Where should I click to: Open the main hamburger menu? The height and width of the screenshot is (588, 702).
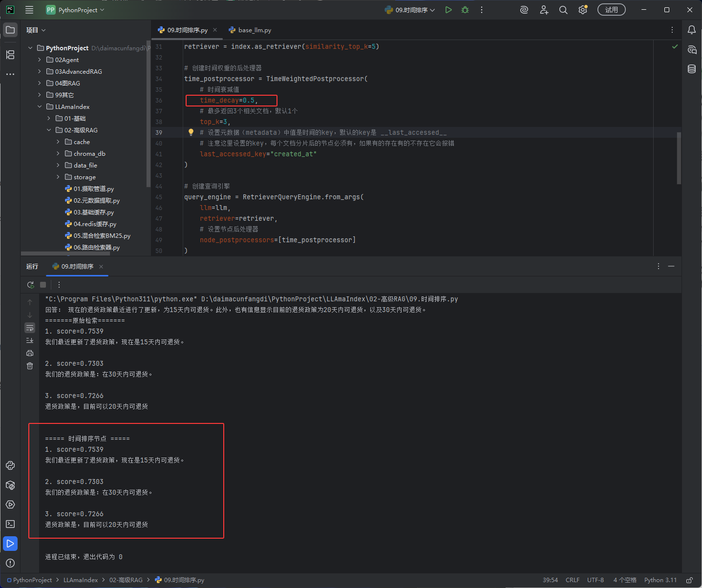click(29, 10)
